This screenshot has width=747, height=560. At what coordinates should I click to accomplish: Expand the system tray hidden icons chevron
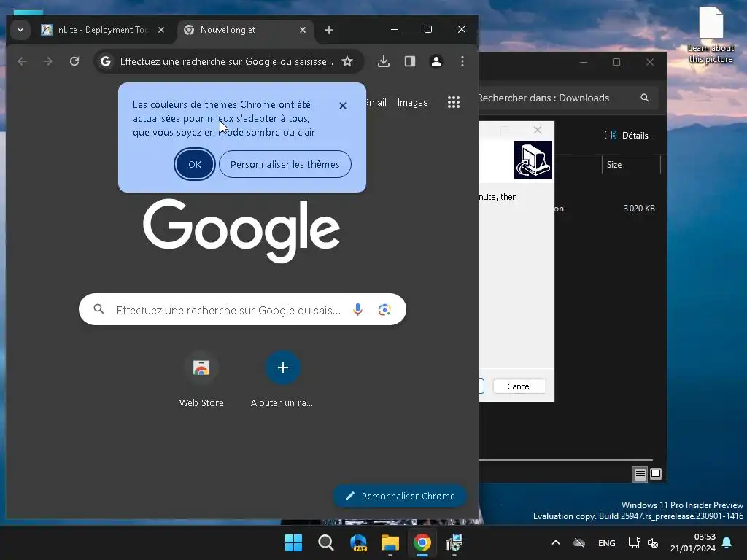[555, 542]
